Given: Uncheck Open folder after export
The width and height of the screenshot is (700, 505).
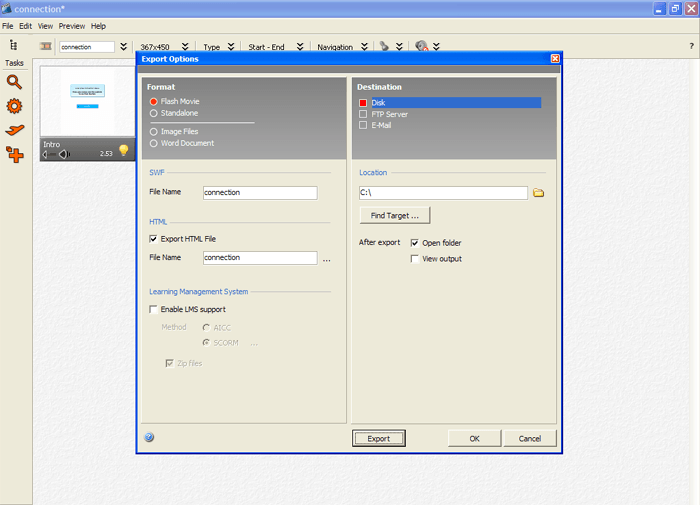Looking at the screenshot, I should coord(415,243).
